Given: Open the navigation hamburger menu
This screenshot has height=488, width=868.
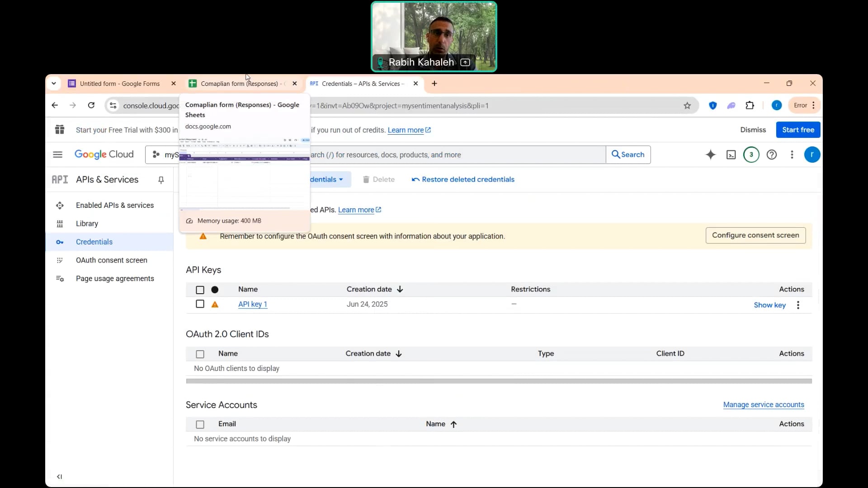Looking at the screenshot, I should (x=57, y=155).
